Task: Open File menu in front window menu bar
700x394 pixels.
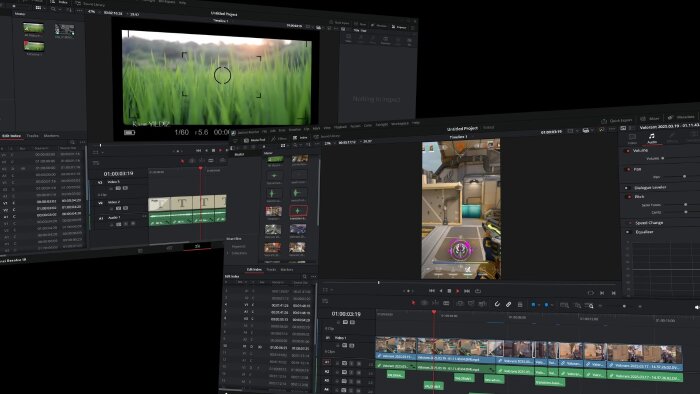Action: pyautogui.click(x=265, y=131)
